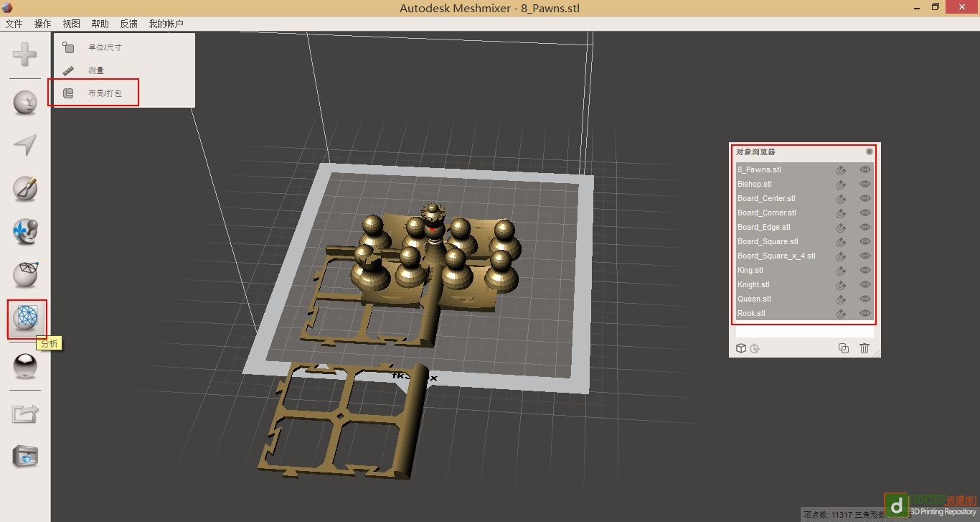Screen dimensions: 980x522
Task: Click target icon for Bishop.stl
Action: pos(841,185)
